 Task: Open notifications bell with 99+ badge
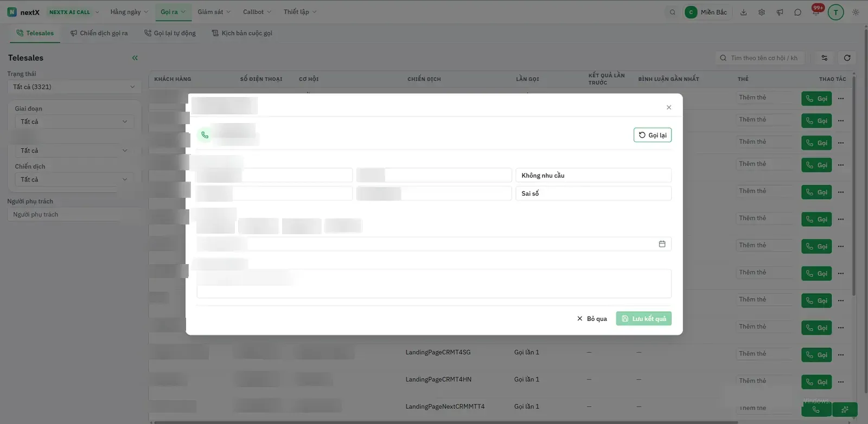coord(816,11)
